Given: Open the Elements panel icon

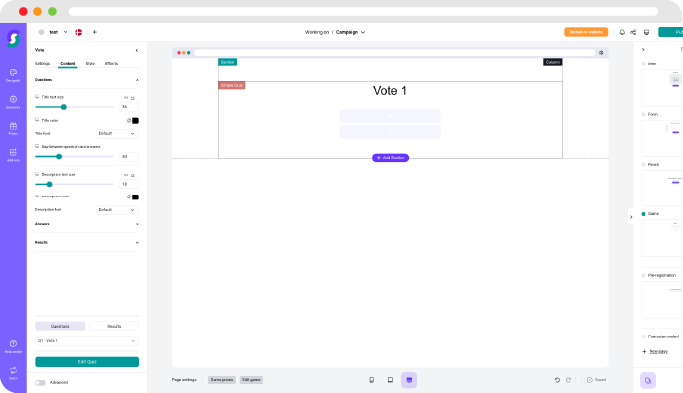Looking at the screenshot, I should click(13, 102).
